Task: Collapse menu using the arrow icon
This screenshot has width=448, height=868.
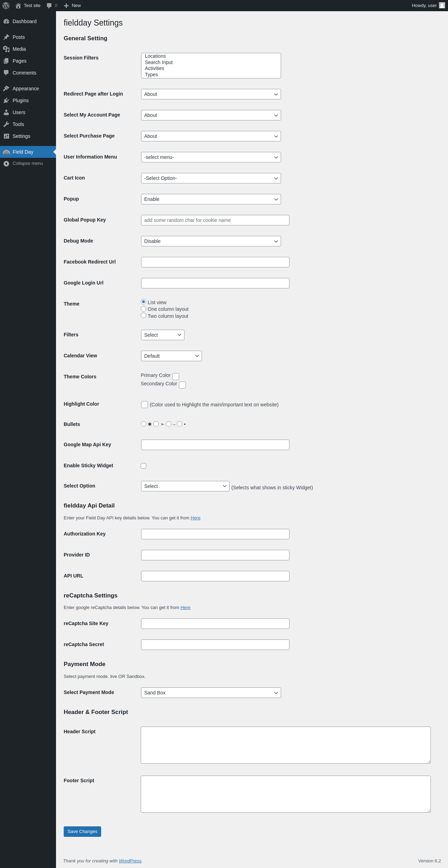Action: pyautogui.click(x=6, y=163)
